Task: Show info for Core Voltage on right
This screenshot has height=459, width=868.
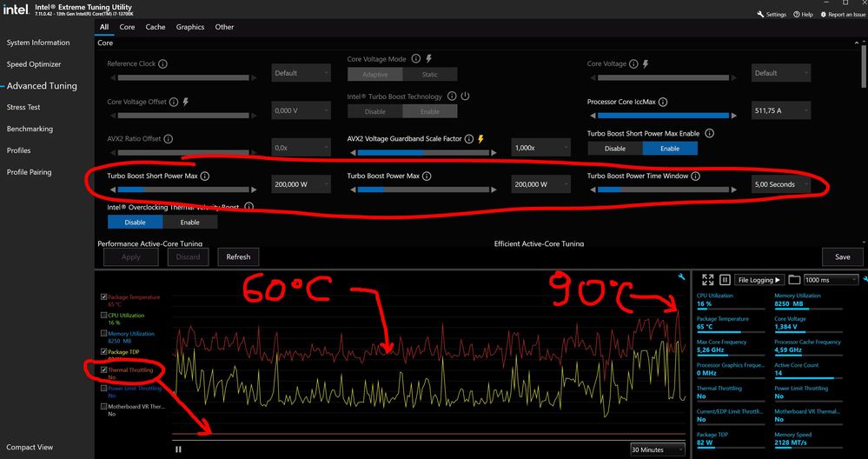Action: [633, 63]
